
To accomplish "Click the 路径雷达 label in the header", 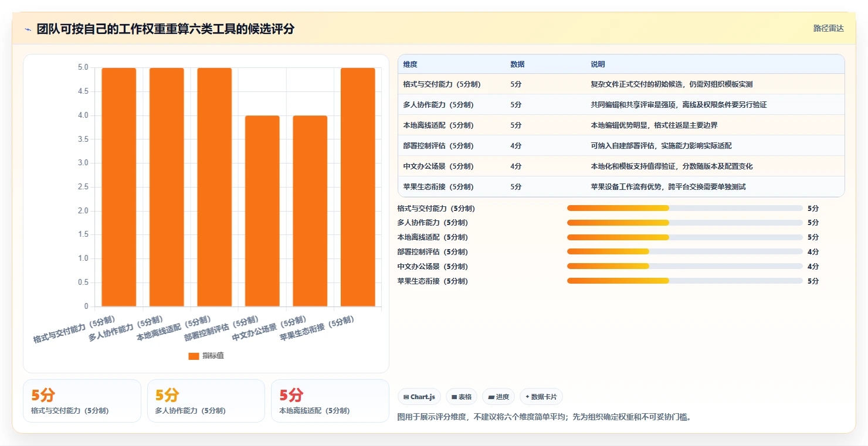I will pos(828,28).
